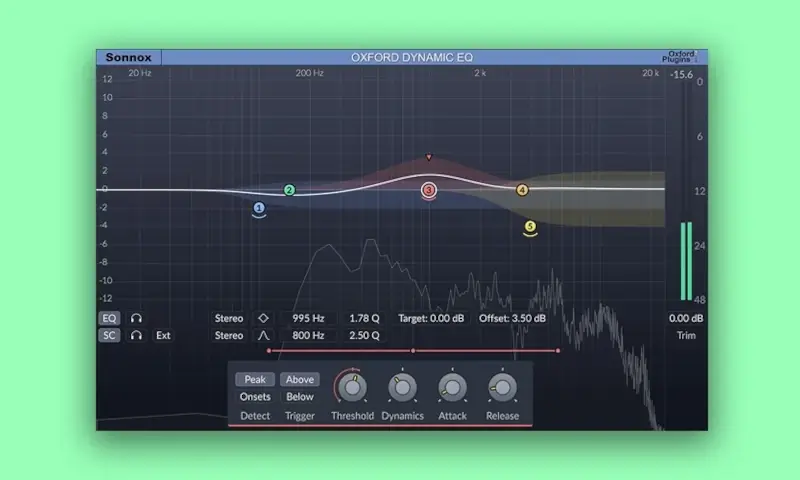Image resolution: width=800 pixels, height=480 pixels.
Task: Solo-listen using the EQ row headphones icon
Action: pos(136,318)
